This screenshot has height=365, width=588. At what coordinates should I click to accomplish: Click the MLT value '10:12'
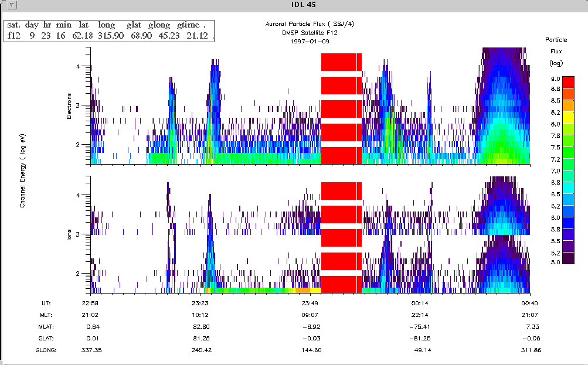point(200,315)
